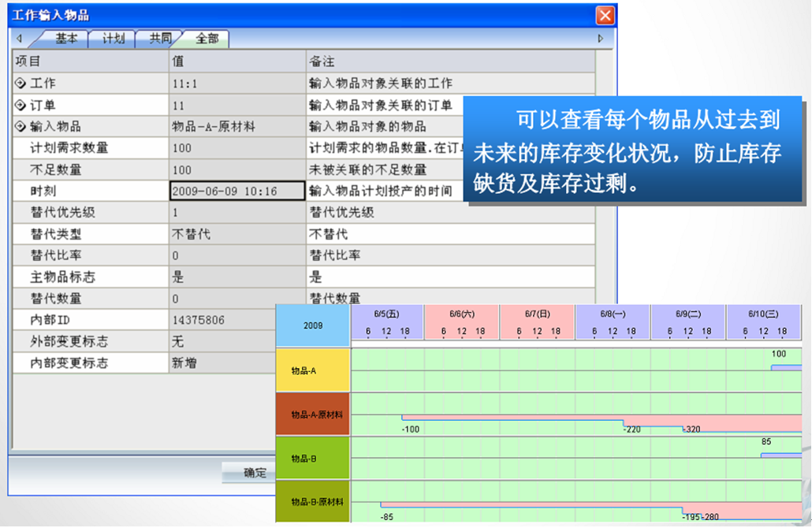The width and height of the screenshot is (812, 528).
Task: Click the diamond icon beside 订单
Action: pos(20,105)
